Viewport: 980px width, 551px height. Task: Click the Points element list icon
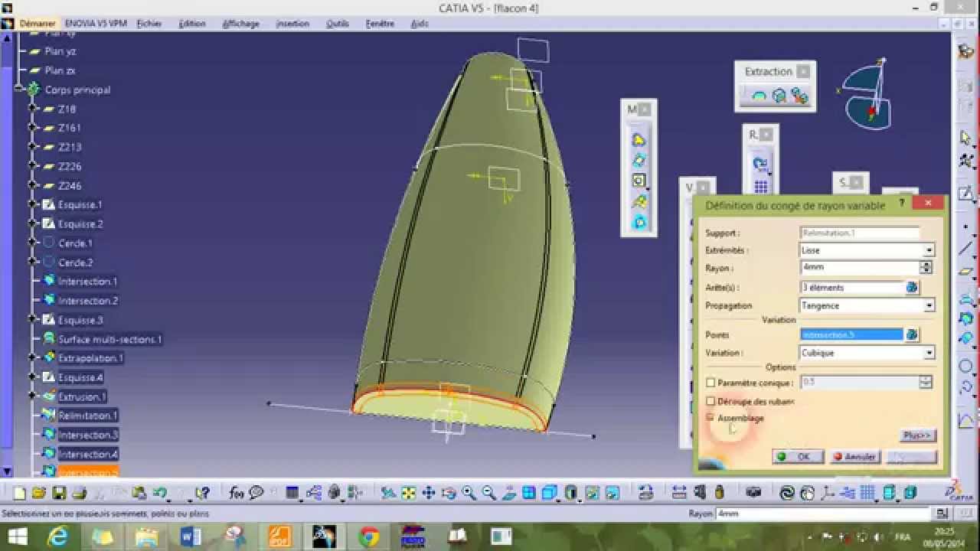pos(912,334)
